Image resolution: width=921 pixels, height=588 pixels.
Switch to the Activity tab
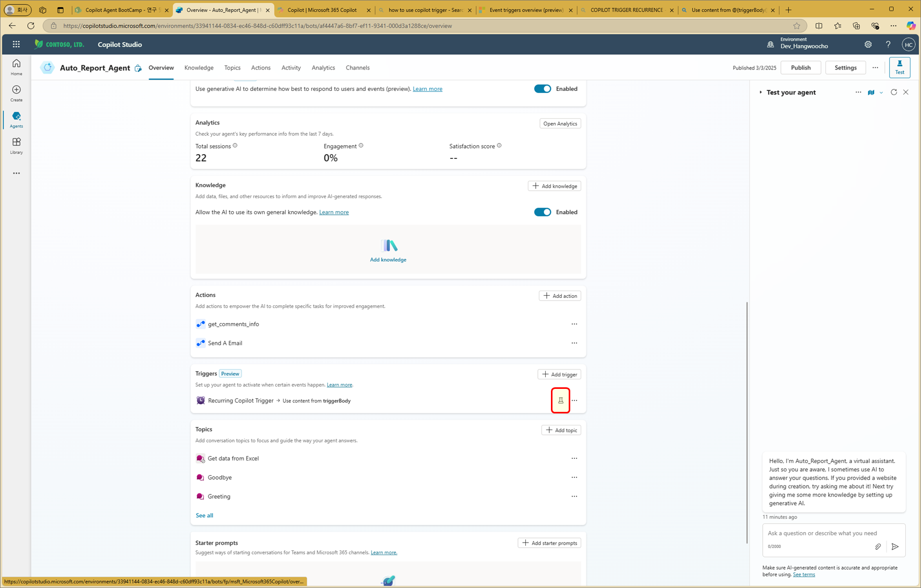coord(291,67)
